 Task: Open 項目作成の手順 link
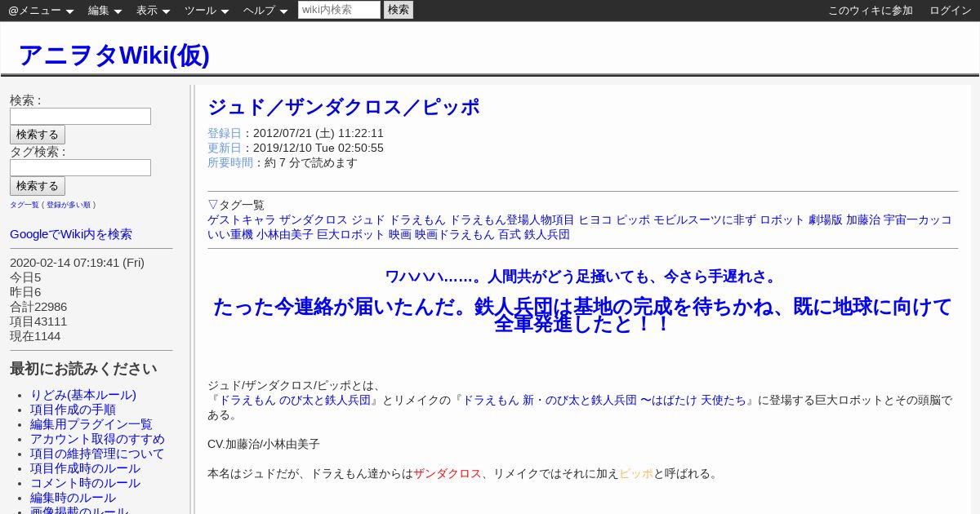pyautogui.click(x=73, y=410)
